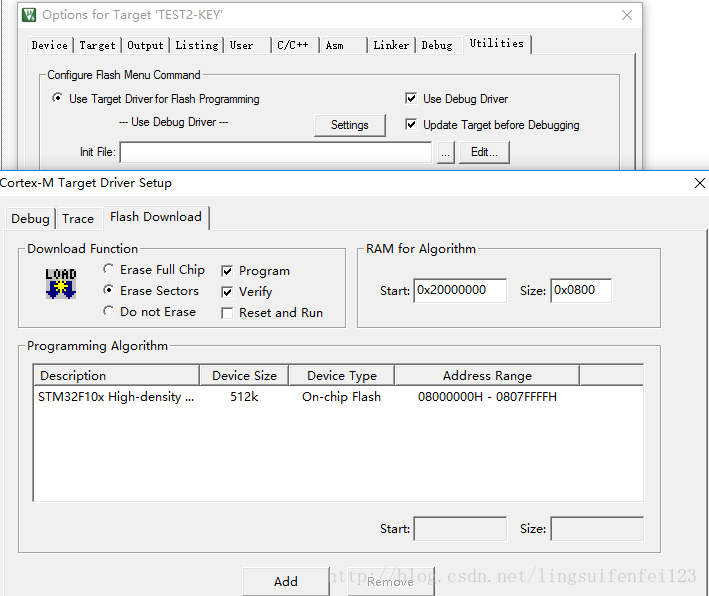Screen dimensions: 709x596
Task: Click the Settings button
Action: pyautogui.click(x=350, y=125)
